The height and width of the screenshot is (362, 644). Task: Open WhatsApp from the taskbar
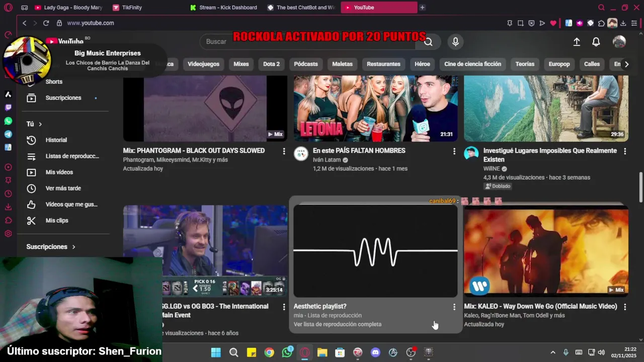pos(287,352)
